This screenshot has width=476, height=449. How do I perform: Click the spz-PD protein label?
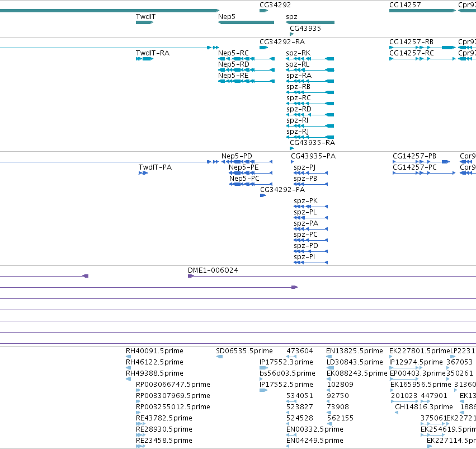click(x=306, y=246)
